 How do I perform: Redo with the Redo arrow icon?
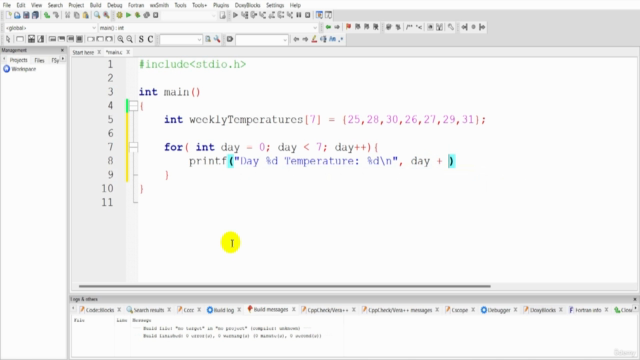pyautogui.click(x=56, y=16)
